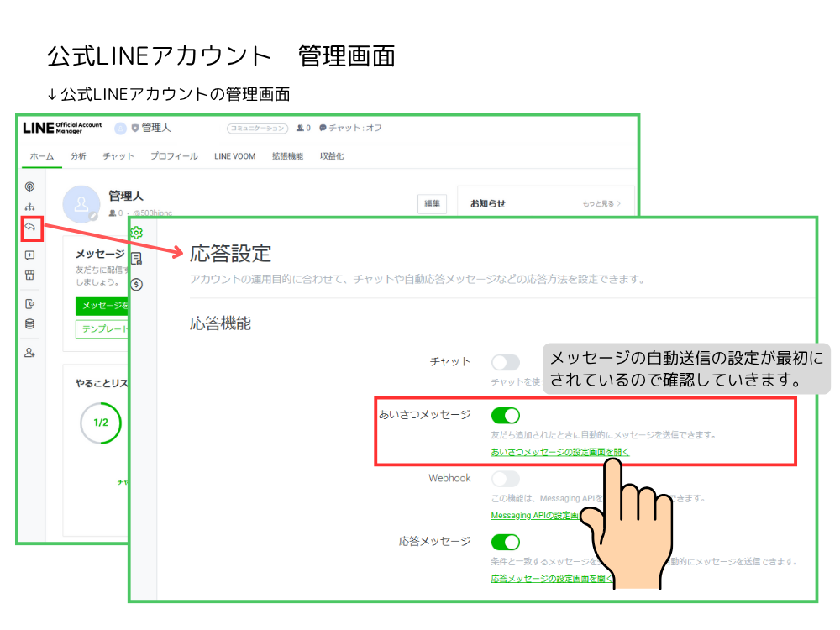Click the 管理人 account name in header
Image resolution: width=840 pixels, height=630 pixels.
156,128
